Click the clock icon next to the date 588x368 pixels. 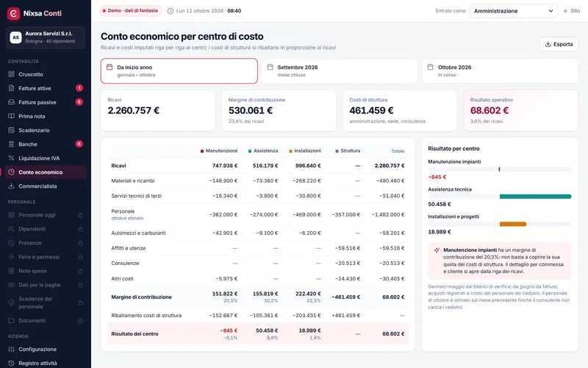click(171, 11)
